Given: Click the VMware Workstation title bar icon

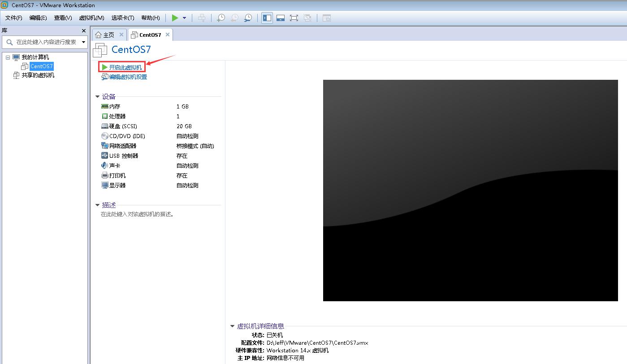Looking at the screenshot, I should point(4,5).
